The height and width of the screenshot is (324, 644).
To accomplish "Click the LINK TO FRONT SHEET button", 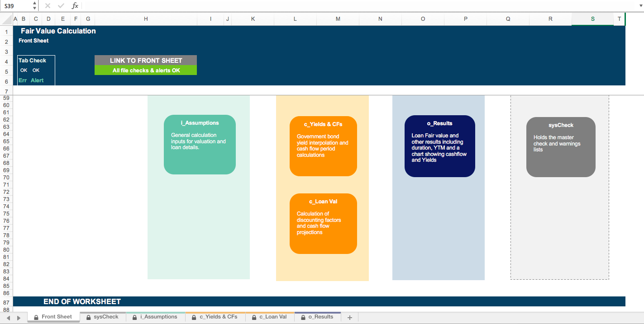I will pos(146,60).
